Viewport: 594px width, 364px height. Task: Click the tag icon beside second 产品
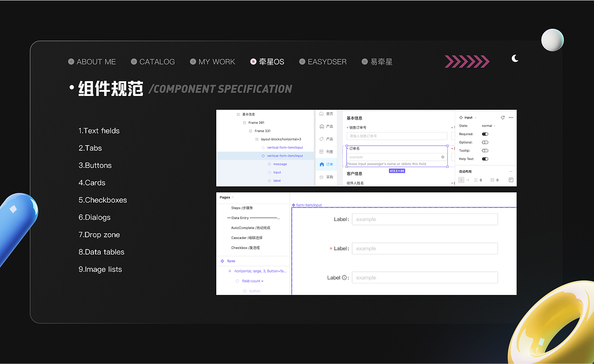click(x=322, y=139)
